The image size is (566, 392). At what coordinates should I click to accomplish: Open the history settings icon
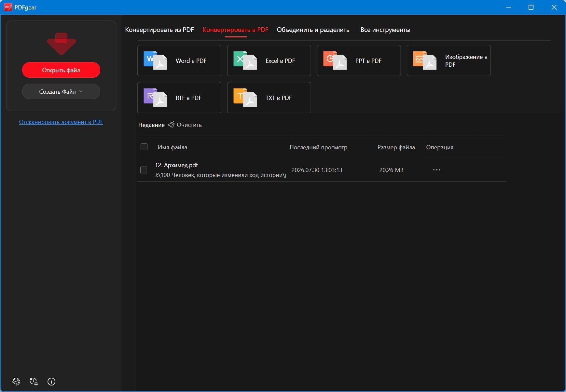click(34, 382)
